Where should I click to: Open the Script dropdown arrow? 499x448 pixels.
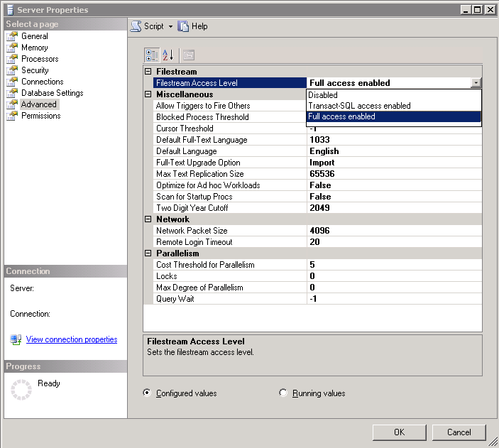[x=170, y=26]
